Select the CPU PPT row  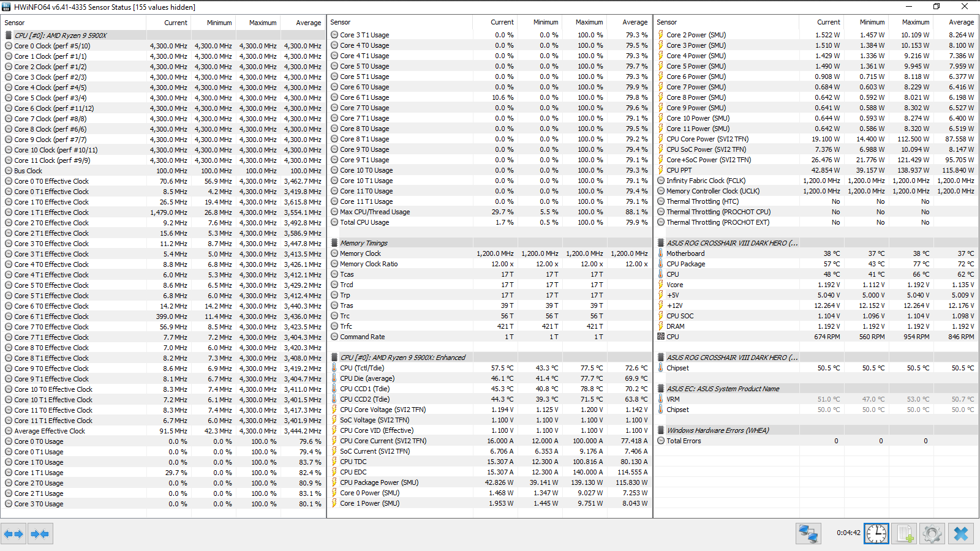pyautogui.click(x=816, y=170)
